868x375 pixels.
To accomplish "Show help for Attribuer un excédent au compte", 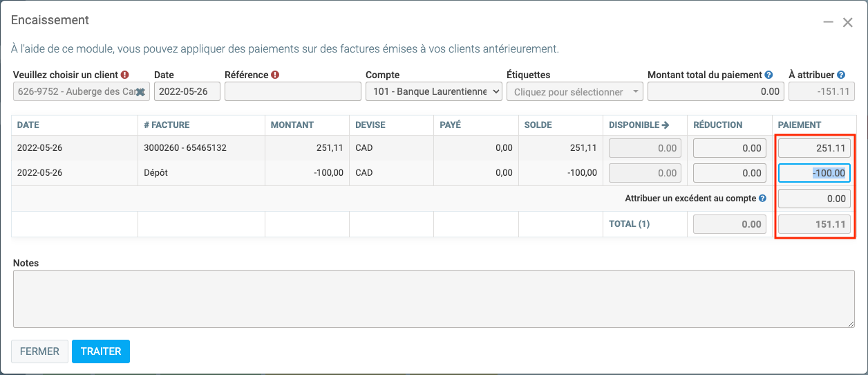I will (x=762, y=199).
